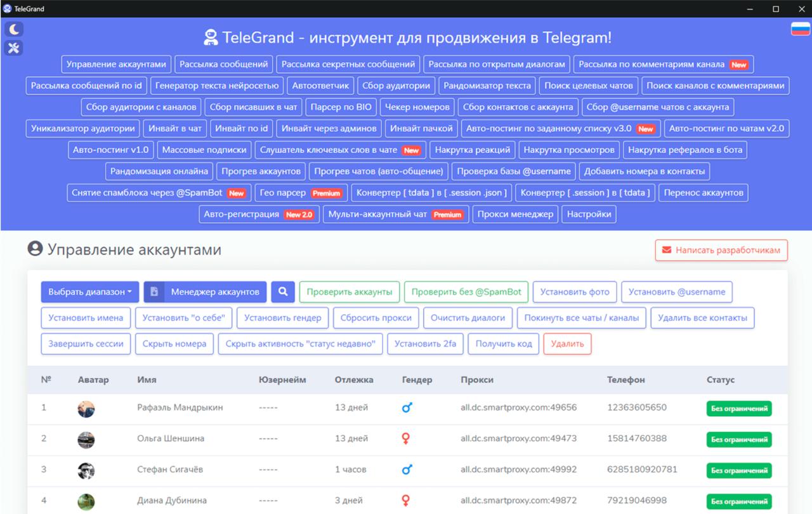Click Завершить сессии button
812x514 pixels.
86,344
